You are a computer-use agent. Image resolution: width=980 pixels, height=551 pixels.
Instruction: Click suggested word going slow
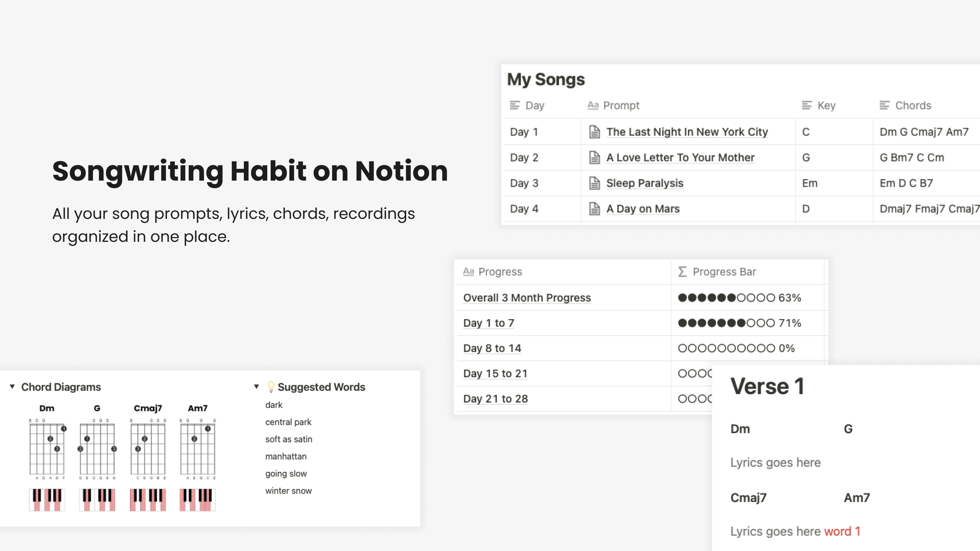coord(286,474)
